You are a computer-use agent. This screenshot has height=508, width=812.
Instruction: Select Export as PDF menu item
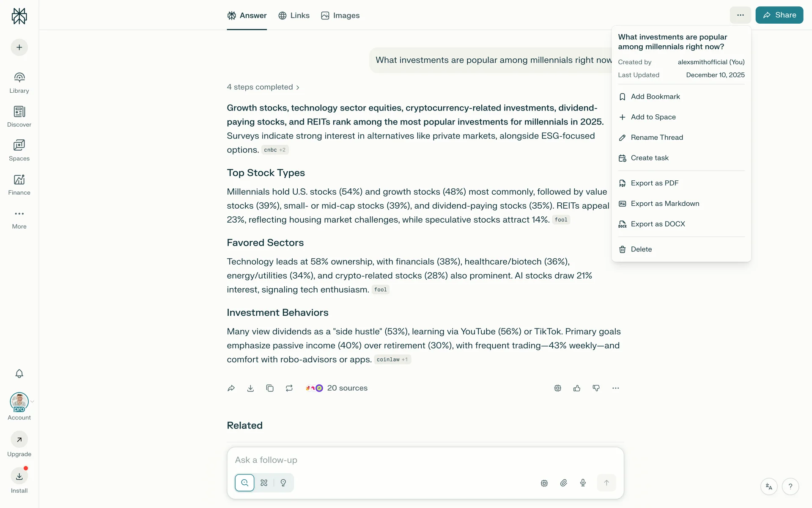tap(654, 183)
